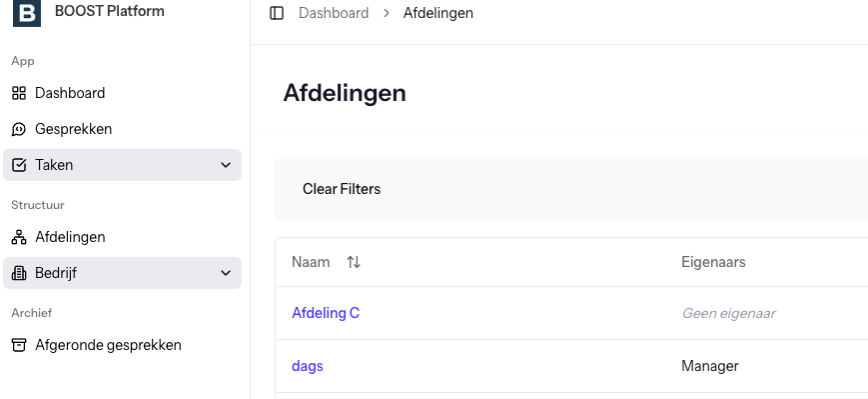Open the dags department link

click(308, 366)
